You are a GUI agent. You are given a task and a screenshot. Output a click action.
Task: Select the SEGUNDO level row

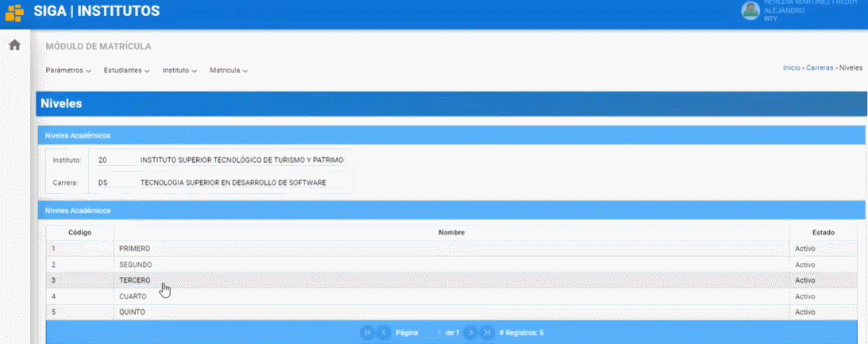click(135, 265)
